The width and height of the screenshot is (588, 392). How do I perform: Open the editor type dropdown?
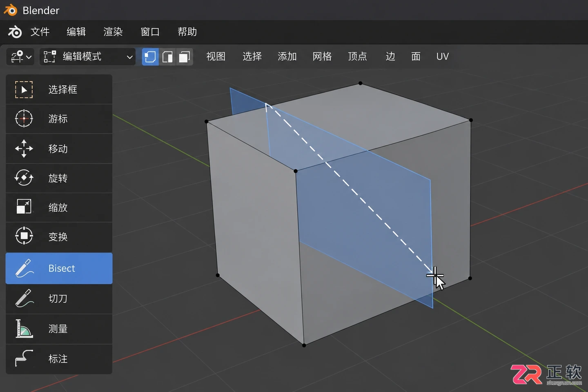pos(21,57)
